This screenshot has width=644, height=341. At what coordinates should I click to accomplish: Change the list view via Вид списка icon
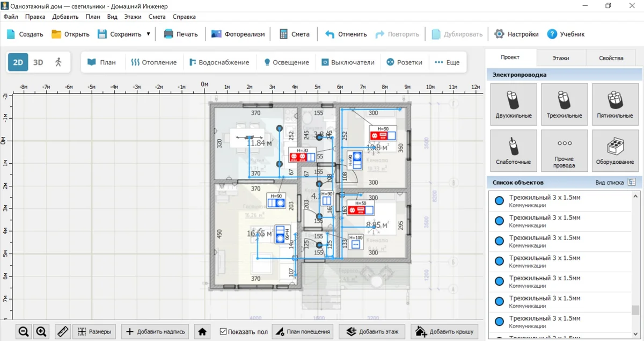coord(631,183)
